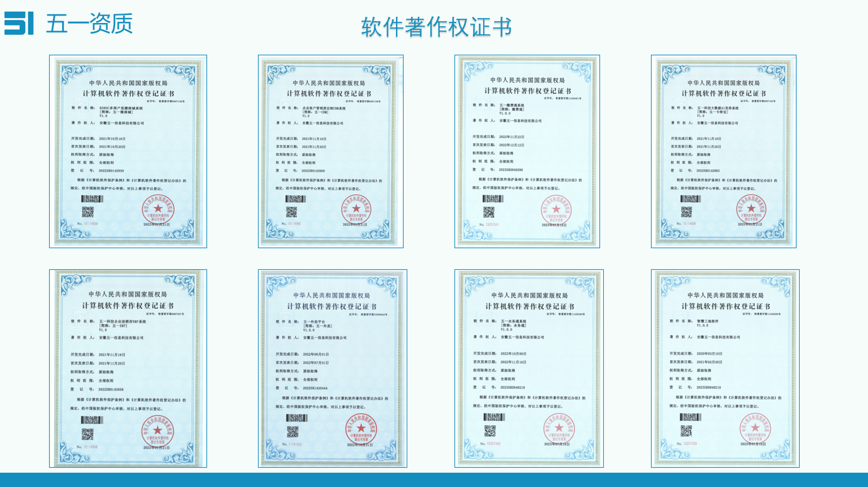
Task: Click the 五一资质 header text
Action: pos(89,24)
